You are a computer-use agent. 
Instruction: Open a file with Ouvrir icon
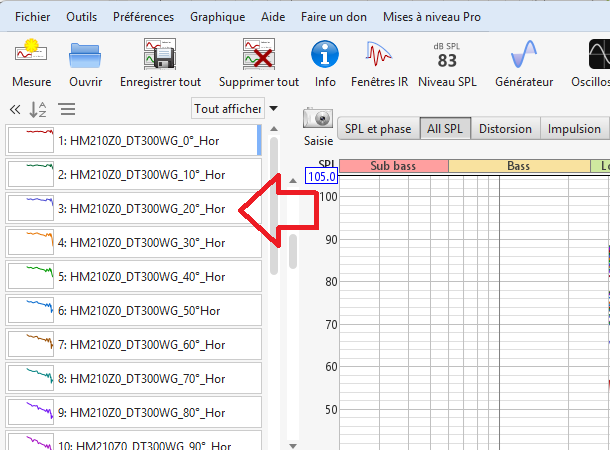(x=85, y=54)
